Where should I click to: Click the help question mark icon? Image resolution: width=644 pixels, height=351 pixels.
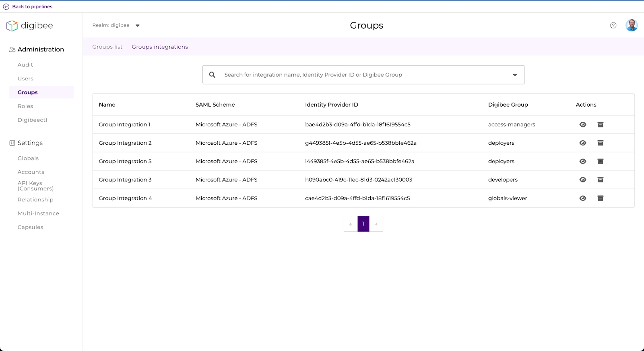(613, 25)
